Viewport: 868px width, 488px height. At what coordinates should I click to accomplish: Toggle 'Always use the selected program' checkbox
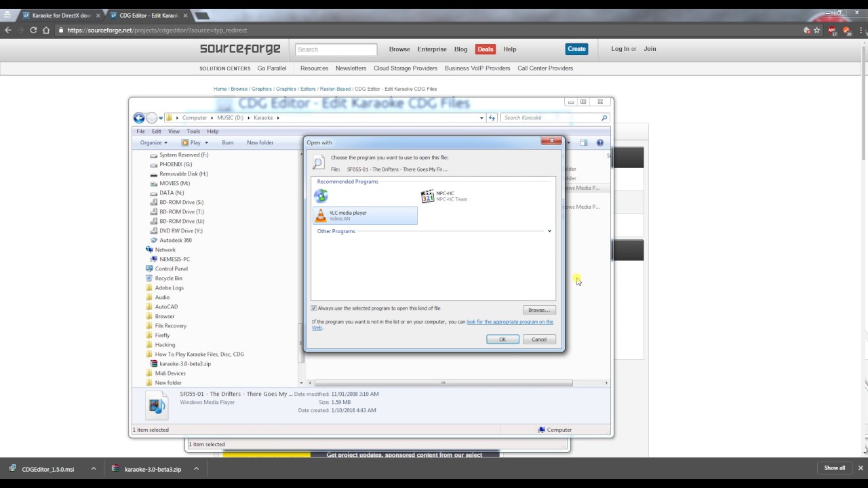314,308
